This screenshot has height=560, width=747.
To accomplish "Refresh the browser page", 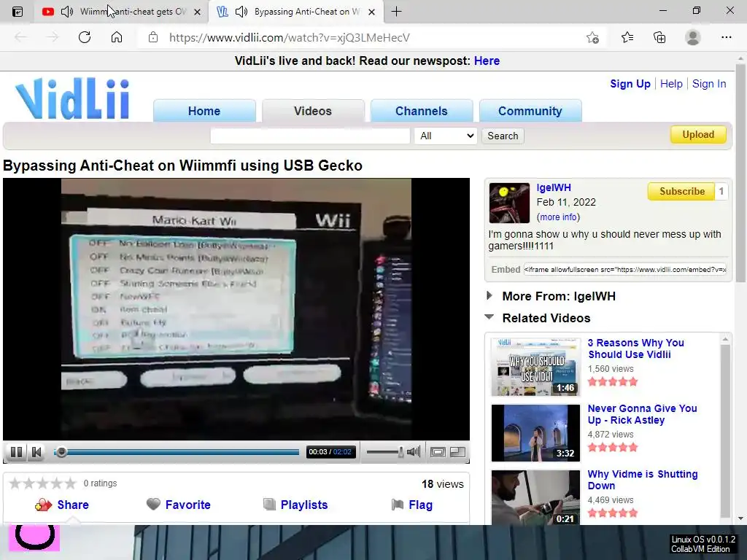I will click(x=85, y=37).
